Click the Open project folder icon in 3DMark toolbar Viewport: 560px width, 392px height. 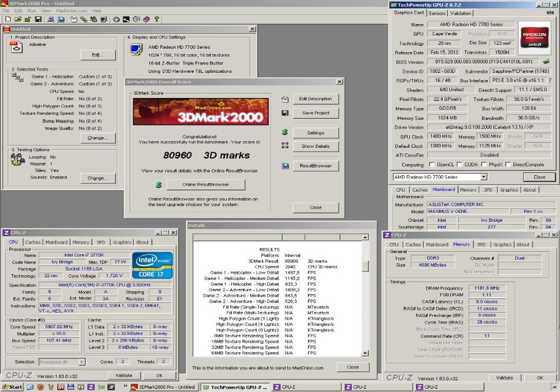(x=18, y=19)
